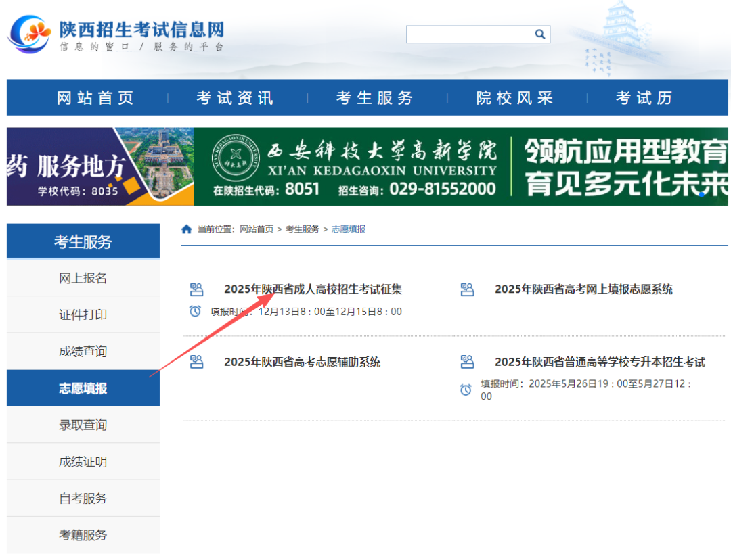Image resolution: width=731 pixels, height=560 pixels.
Task: Select 网上报名 in the sidebar
Action: point(83,279)
